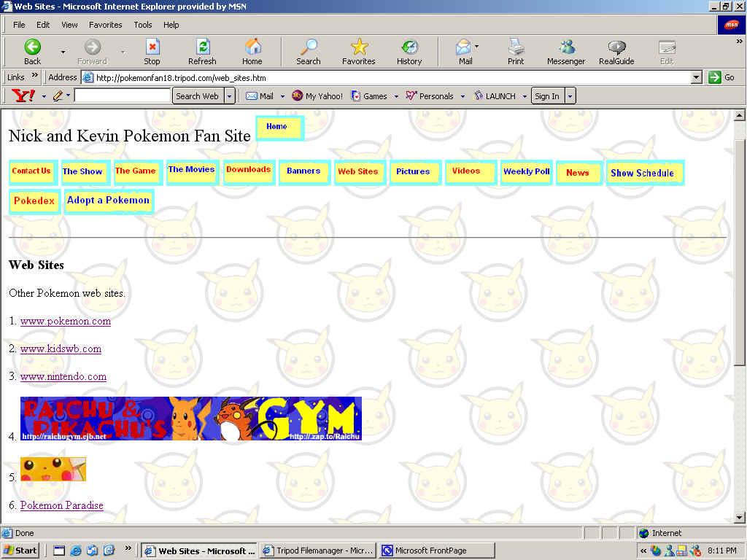The height and width of the screenshot is (560, 747).
Task: Open The Show page button
Action: (x=86, y=172)
